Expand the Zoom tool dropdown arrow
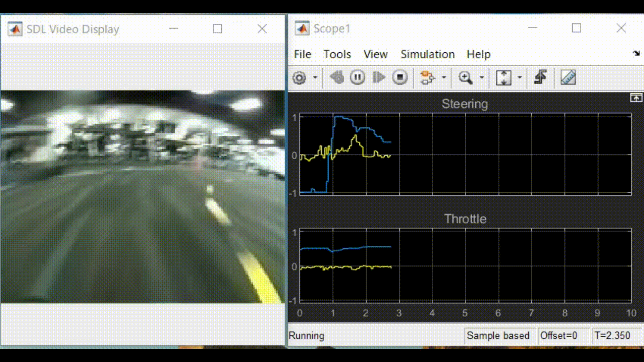644x362 pixels. [x=482, y=78]
